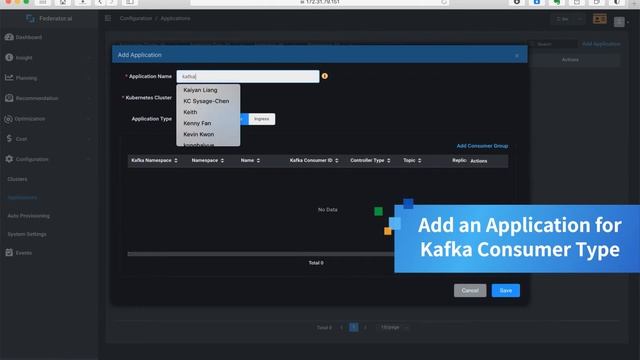Image resolution: width=640 pixels, height=360 pixels.
Task: Click the Configuration gear icon
Action: click(x=9, y=159)
